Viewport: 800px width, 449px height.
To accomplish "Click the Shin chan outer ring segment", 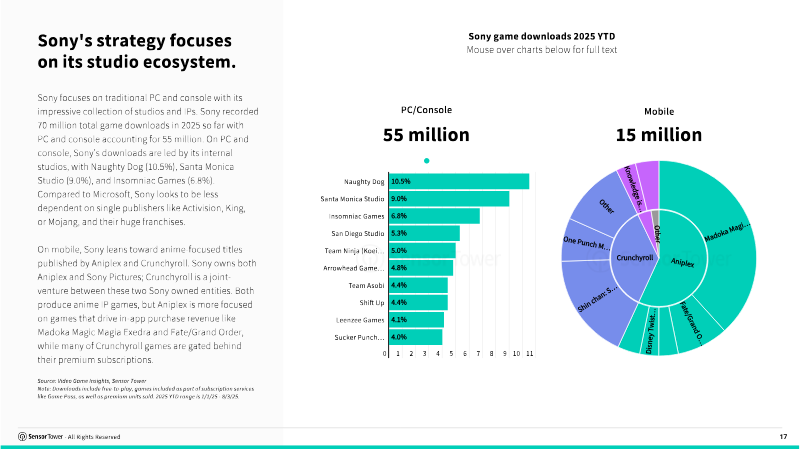I will tap(597, 298).
